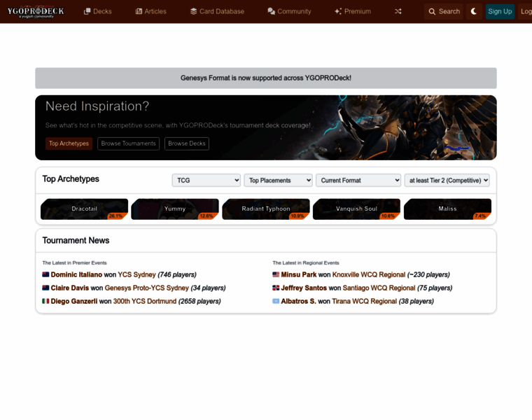Click the flag icon beside Jeffrey Santos

click(276, 288)
